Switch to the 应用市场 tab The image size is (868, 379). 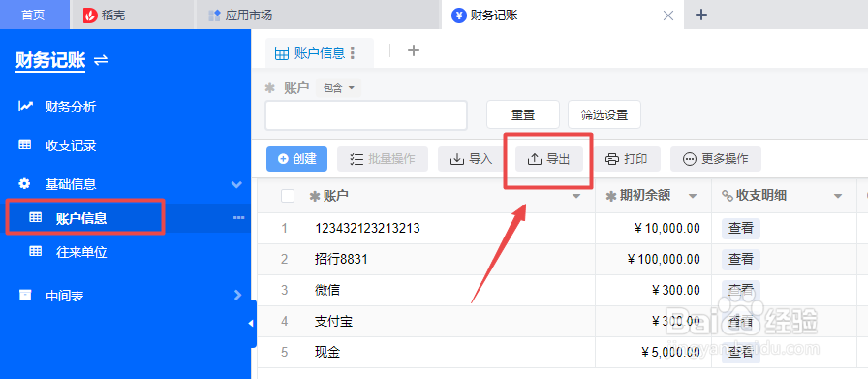(x=319, y=15)
